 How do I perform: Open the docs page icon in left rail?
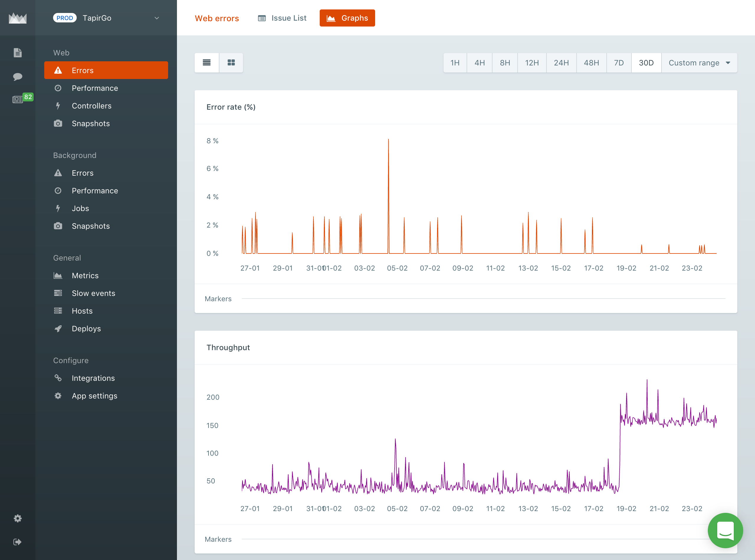pos(18,53)
